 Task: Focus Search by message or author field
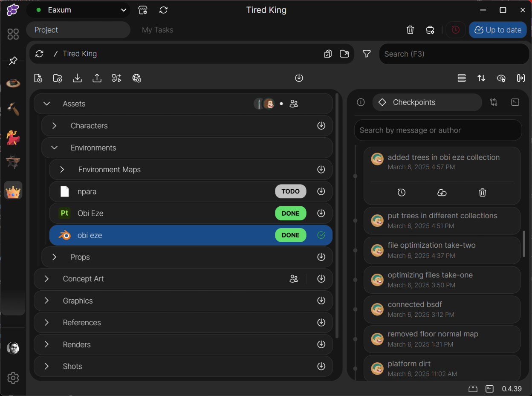pyautogui.click(x=438, y=130)
